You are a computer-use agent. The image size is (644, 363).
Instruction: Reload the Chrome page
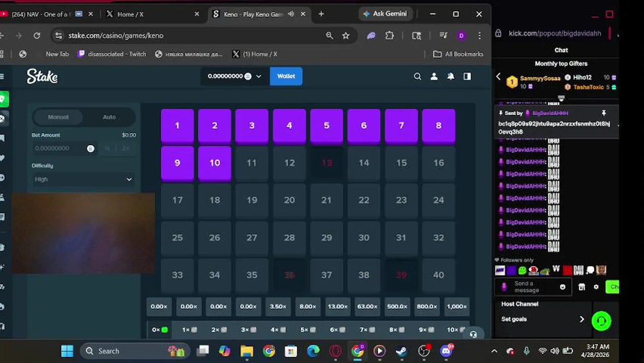pos(37,35)
